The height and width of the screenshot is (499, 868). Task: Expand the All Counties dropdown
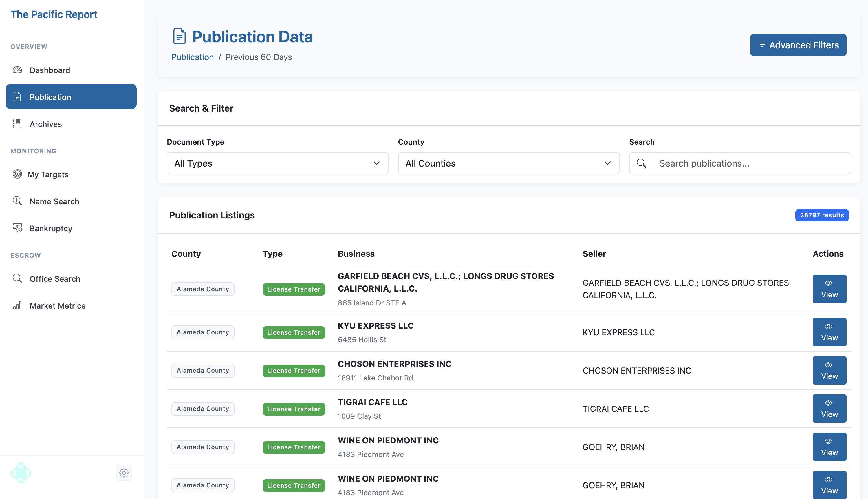[508, 163]
